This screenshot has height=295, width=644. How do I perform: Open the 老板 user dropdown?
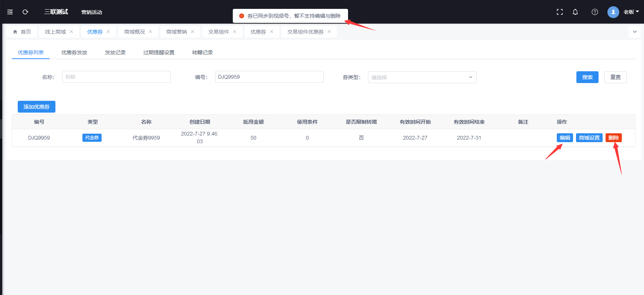631,12
